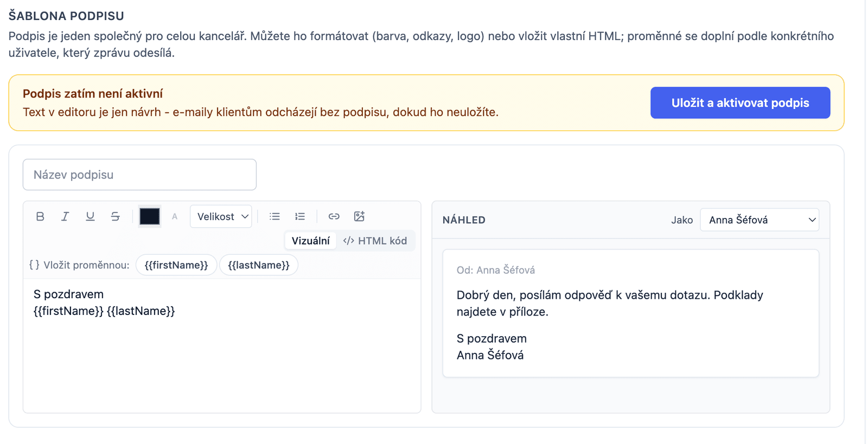Toggle strikethrough formatting icon
The image size is (868, 444).
[x=115, y=216]
